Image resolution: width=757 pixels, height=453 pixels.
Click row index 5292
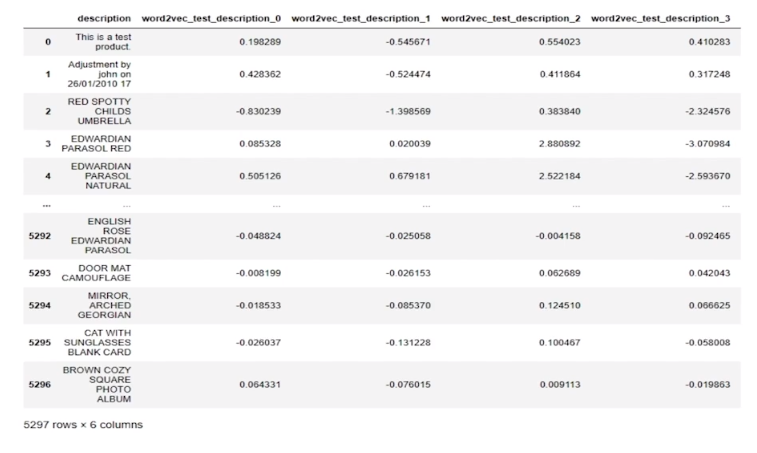pos(40,236)
